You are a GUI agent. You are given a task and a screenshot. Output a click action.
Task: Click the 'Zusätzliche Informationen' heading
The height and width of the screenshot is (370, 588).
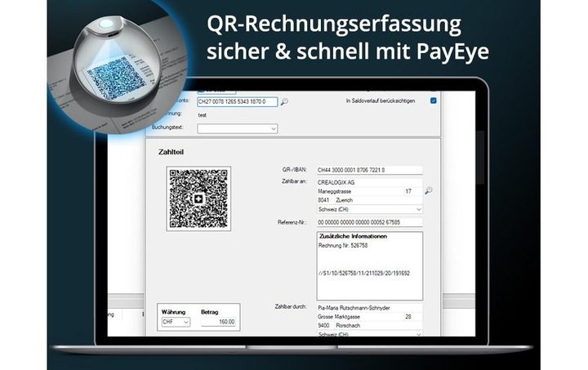click(353, 236)
